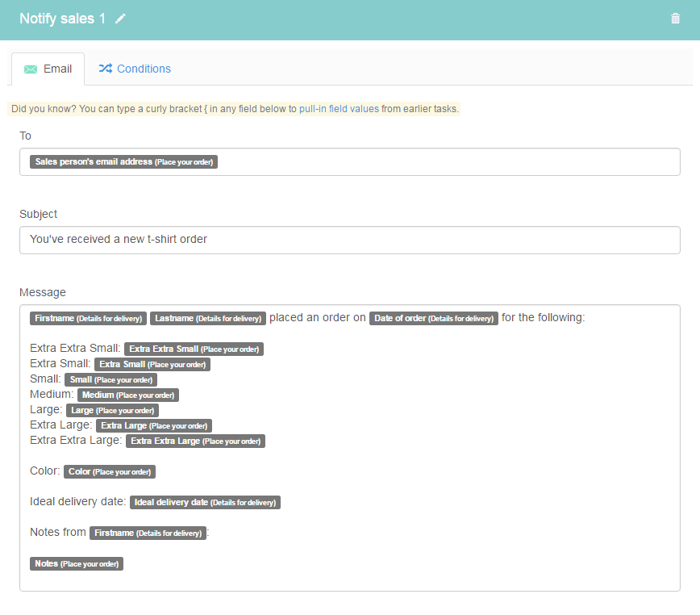Click inside the To input field
The height and width of the screenshot is (615, 700).
(x=349, y=161)
